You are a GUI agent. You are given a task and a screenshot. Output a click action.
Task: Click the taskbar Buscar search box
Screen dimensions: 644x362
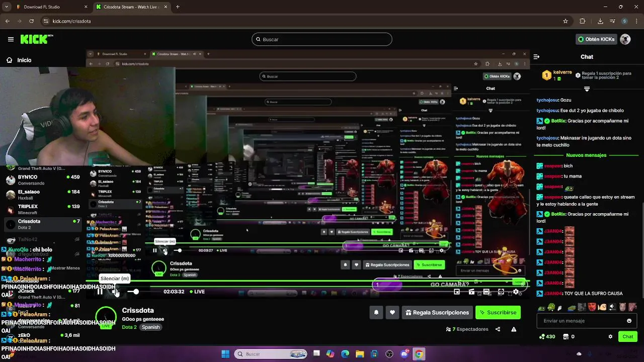click(x=272, y=354)
